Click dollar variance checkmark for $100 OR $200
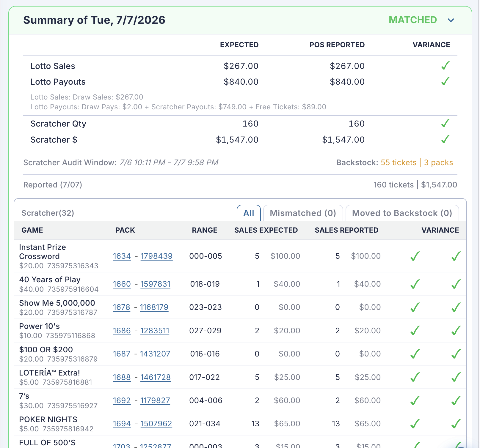The width and height of the screenshot is (480, 448). [x=456, y=354]
